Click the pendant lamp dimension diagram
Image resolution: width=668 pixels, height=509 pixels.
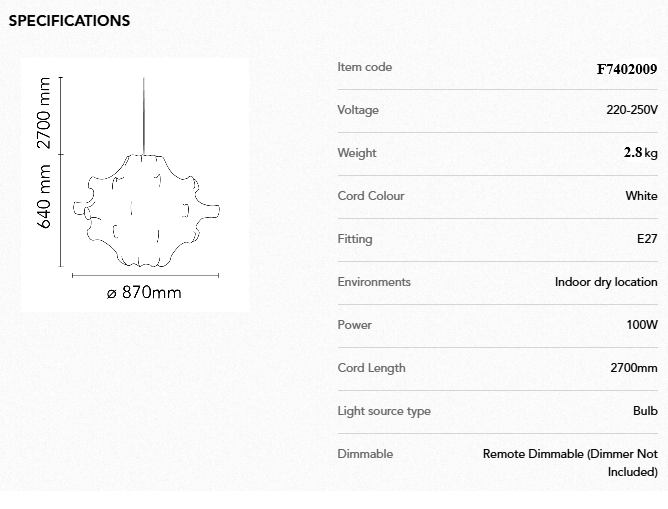coord(136,185)
